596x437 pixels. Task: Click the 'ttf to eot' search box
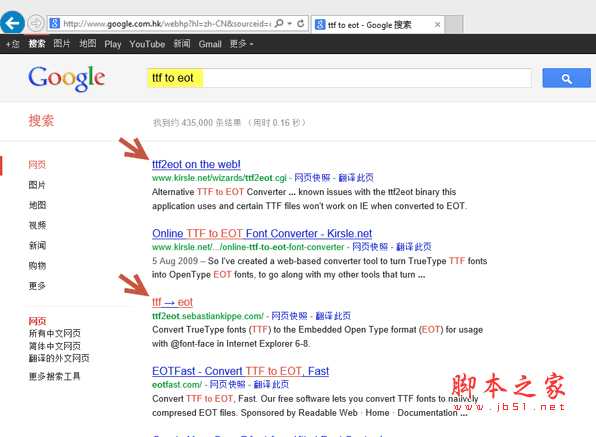(339, 78)
